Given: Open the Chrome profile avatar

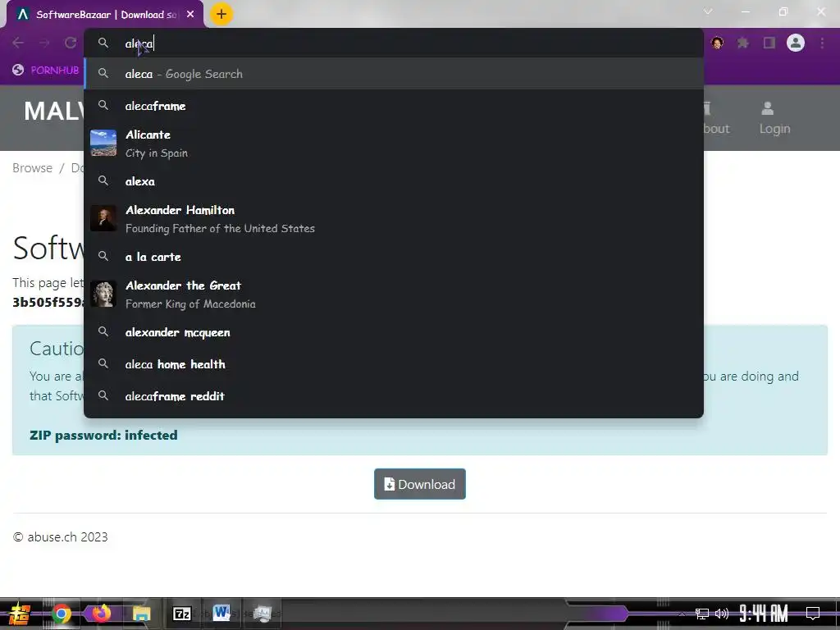Looking at the screenshot, I should pos(796,43).
